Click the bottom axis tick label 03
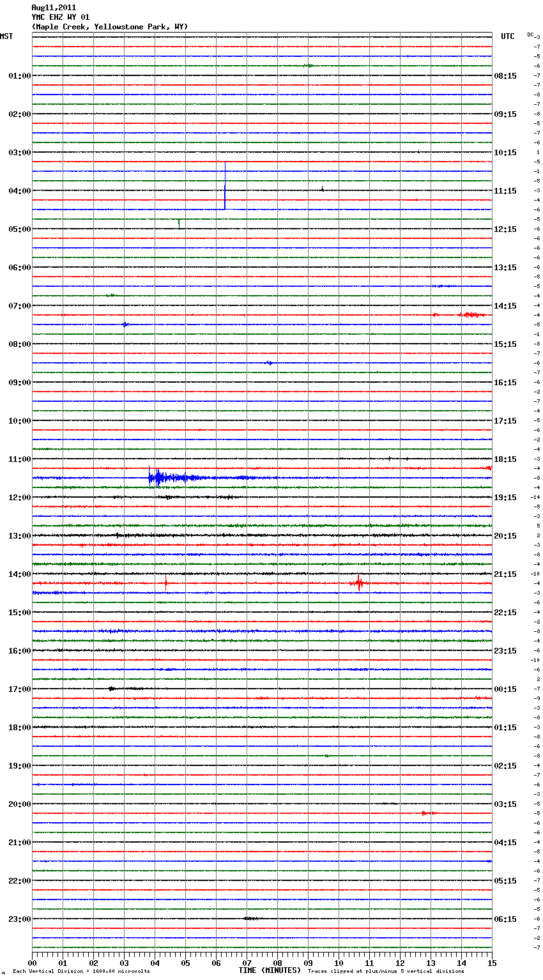This screenshot has width=543, height=980. (124, 963)
